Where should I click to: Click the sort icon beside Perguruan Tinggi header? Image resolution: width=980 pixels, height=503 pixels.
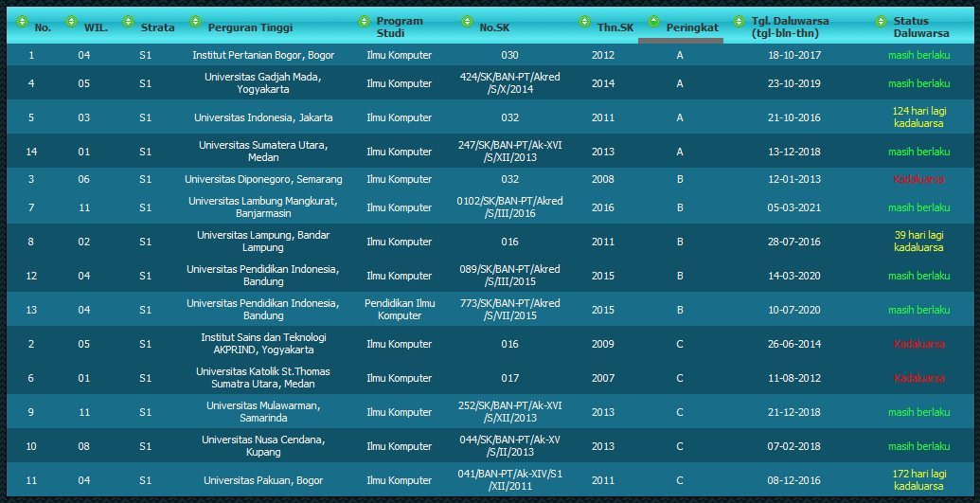(x=195, y=21)
